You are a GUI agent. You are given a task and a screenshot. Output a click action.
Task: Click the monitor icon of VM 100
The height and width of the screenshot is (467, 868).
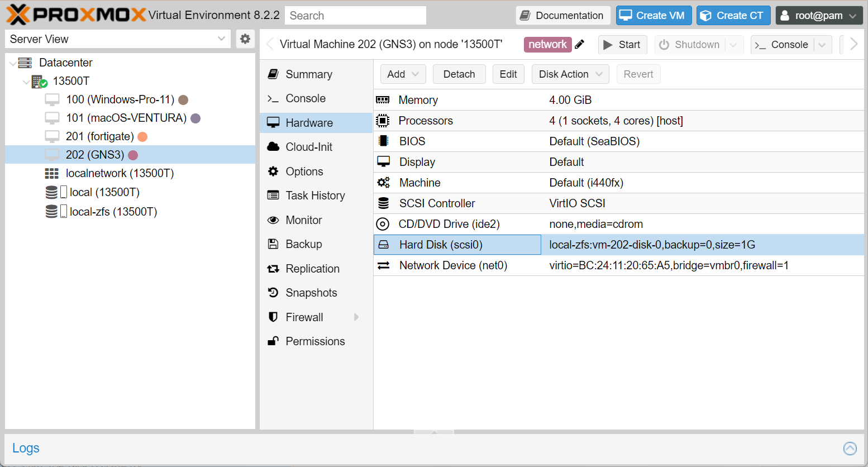click(x=52, y=100)
